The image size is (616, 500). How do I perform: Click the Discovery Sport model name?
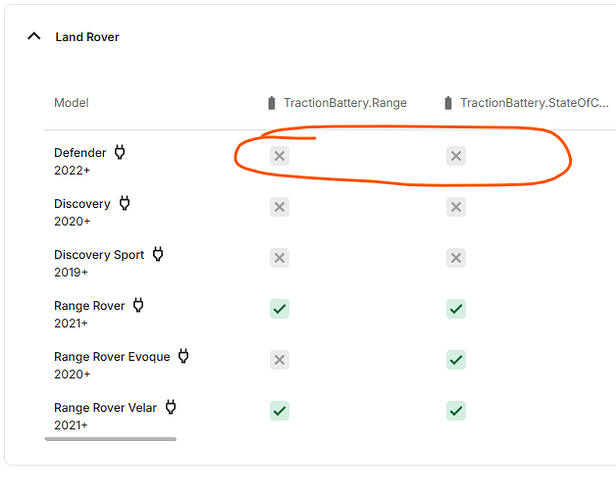coord(99,255)
